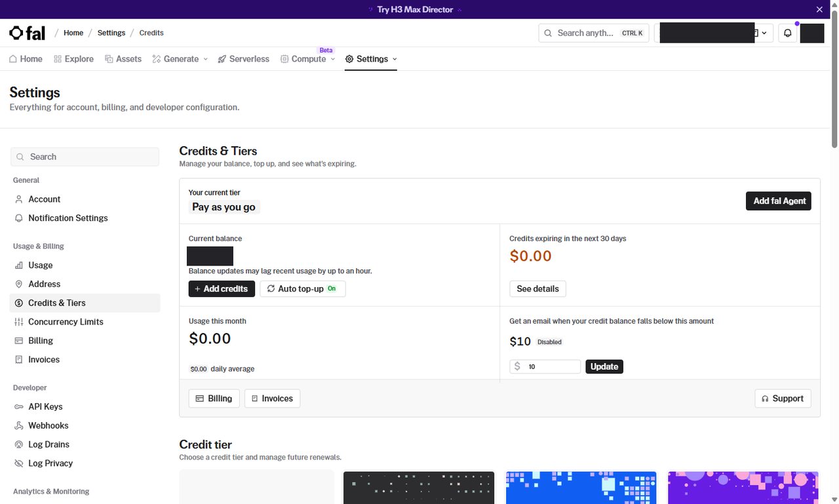Select the purple credit tier card
839x504 pixels.
pos(743,488)
